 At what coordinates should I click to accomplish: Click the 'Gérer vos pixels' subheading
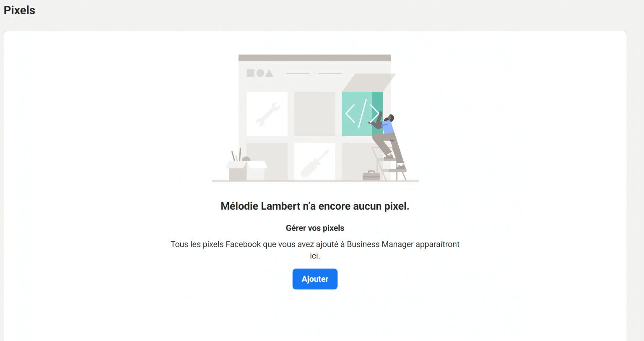(x=315, y=228)
